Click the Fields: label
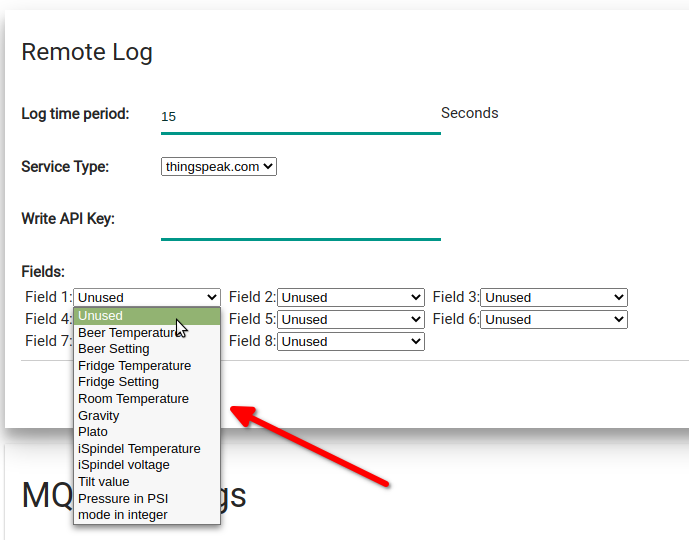This screenshot has height=540, width=689. (x=43, y=272)
